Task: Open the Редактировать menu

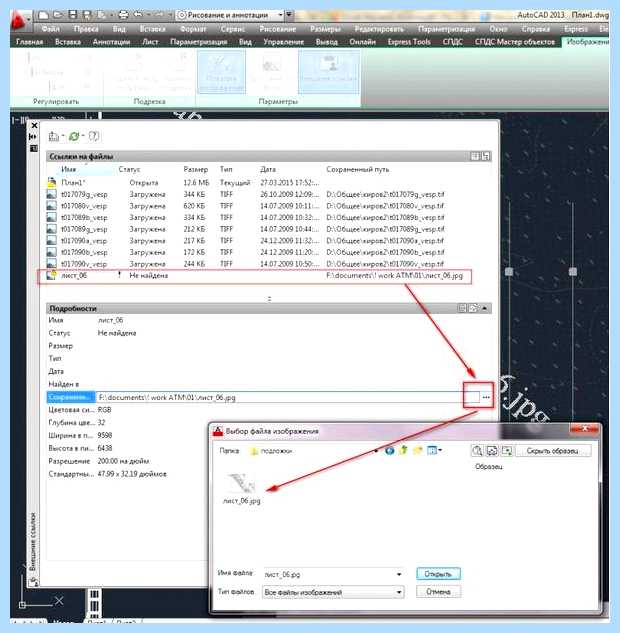Action: [379, 29]
